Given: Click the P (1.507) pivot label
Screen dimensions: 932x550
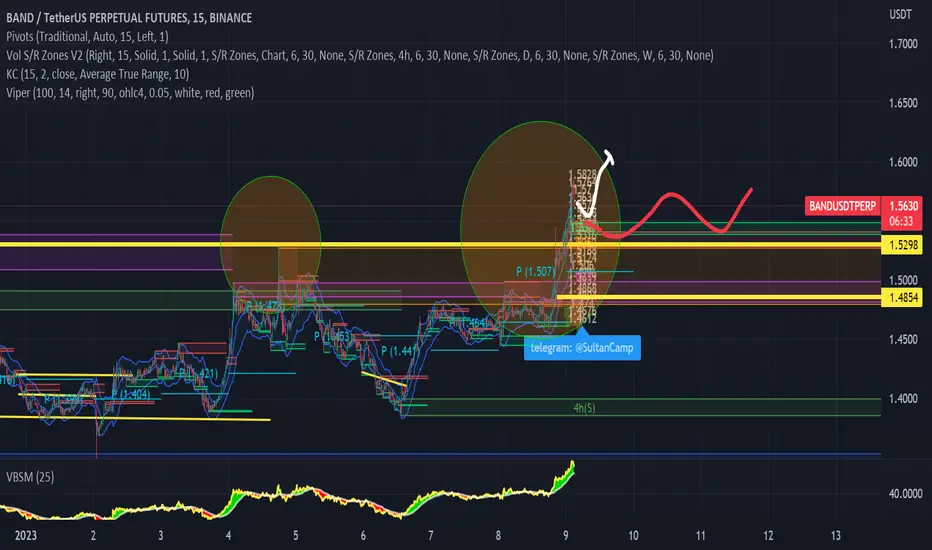Looking at the screenshot, I should [x=536, y=272].
